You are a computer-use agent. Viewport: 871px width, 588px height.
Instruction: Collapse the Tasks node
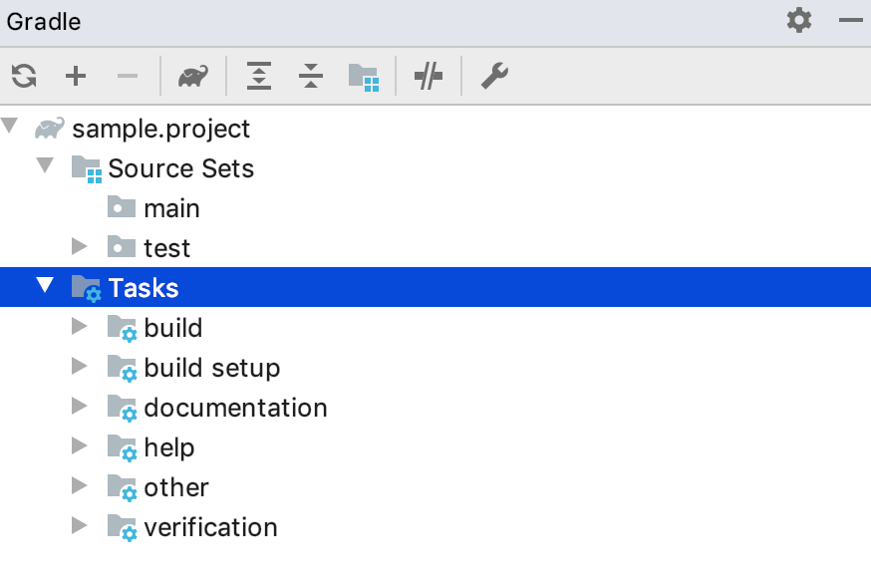click(x=45, y=285)
